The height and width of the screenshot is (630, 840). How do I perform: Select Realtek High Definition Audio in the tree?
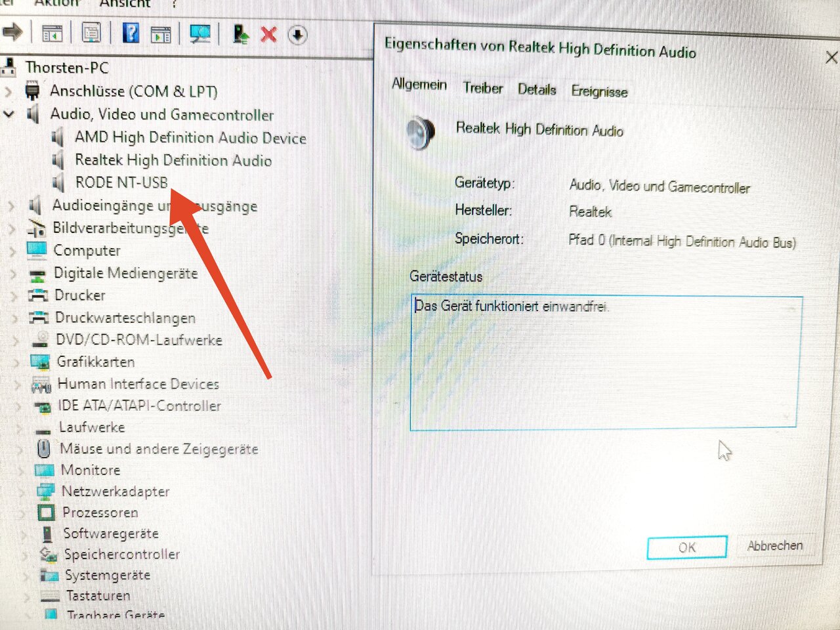pyautogui.click(x=173, y=160)
